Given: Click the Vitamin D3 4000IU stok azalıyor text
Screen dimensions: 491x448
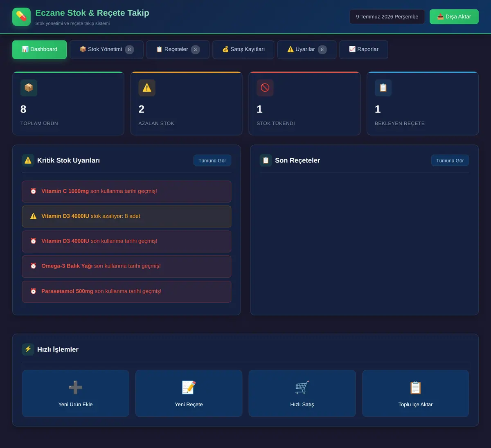Looking at the screenshot, I should [91, 216].
